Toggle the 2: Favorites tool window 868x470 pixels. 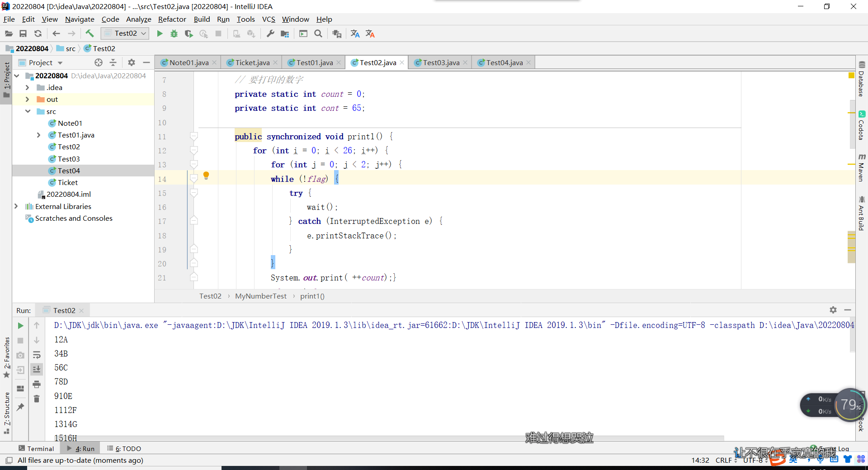[6, 357]
